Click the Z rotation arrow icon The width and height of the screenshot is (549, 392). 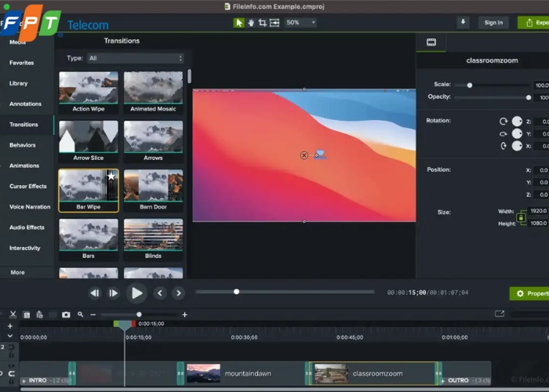coord(504,122)
